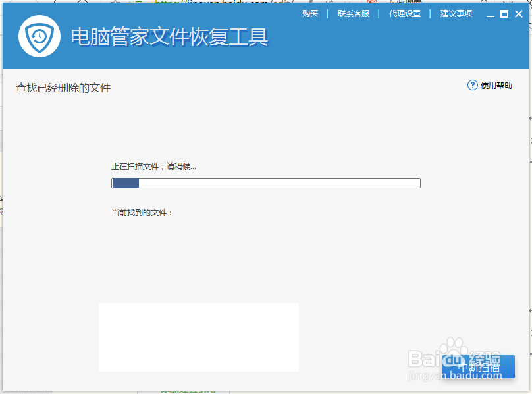This screenshot has height=394, width=532.
Task: Open 联系客服 customer service
Action: (x=353, y=14)
